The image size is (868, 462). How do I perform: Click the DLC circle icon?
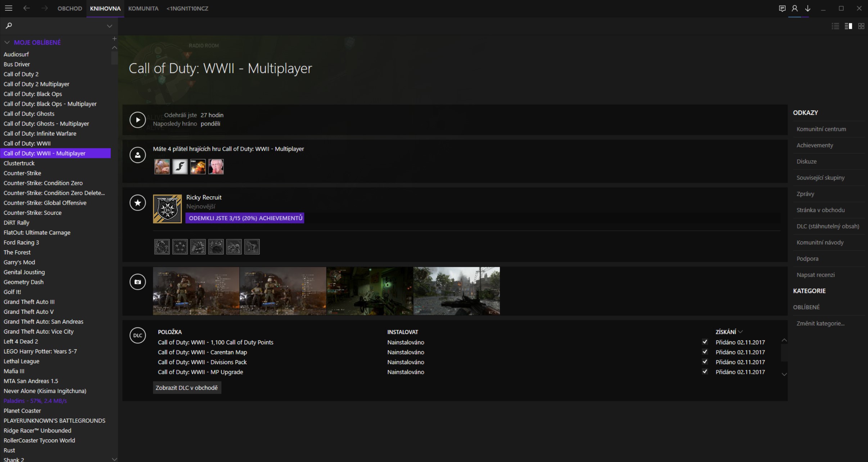click(x=137, y=335)
